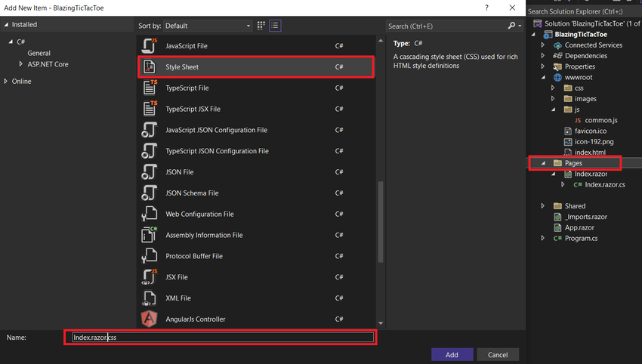
Task: Select the BlazingTicTacToe project node
Action: coord(581,35)
